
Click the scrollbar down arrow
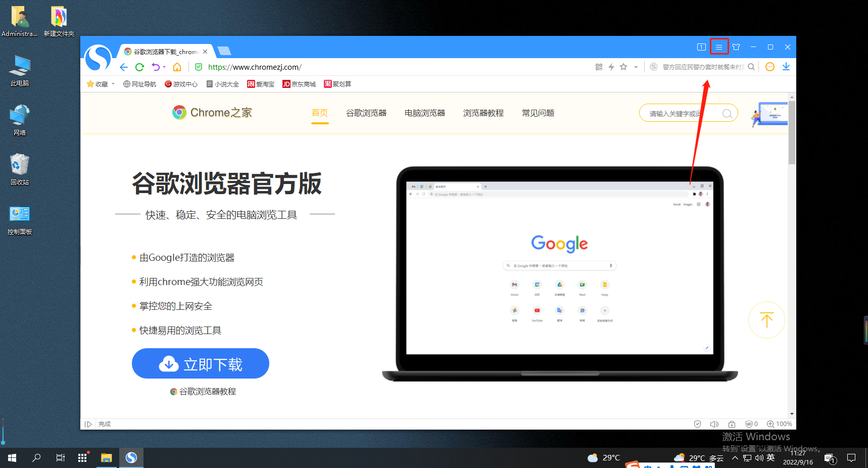pos(792,414)
